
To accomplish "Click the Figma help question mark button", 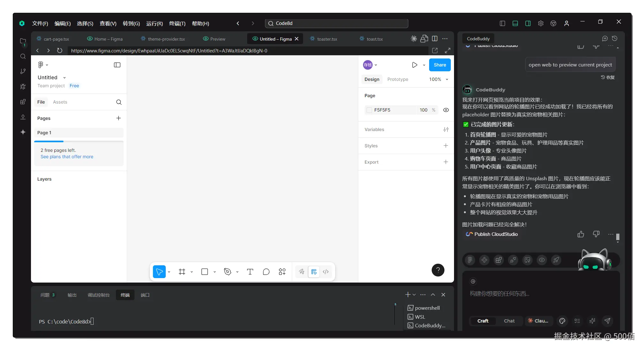I will 438,270.
